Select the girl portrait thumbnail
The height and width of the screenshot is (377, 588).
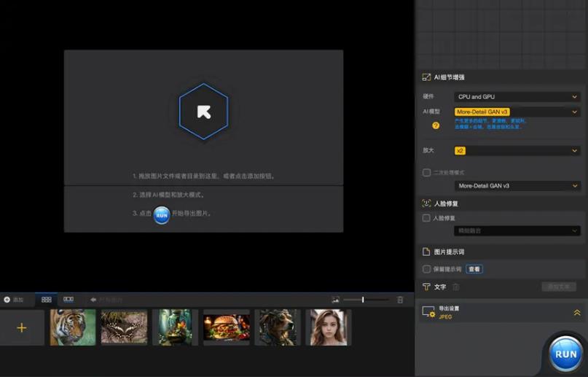point(329,327)
